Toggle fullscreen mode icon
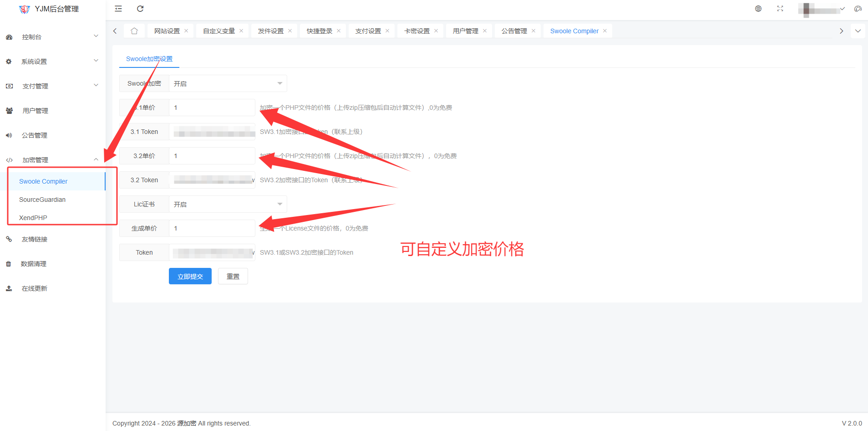The width and height of the screenshot is (868, 431). (x=780, y=9)
